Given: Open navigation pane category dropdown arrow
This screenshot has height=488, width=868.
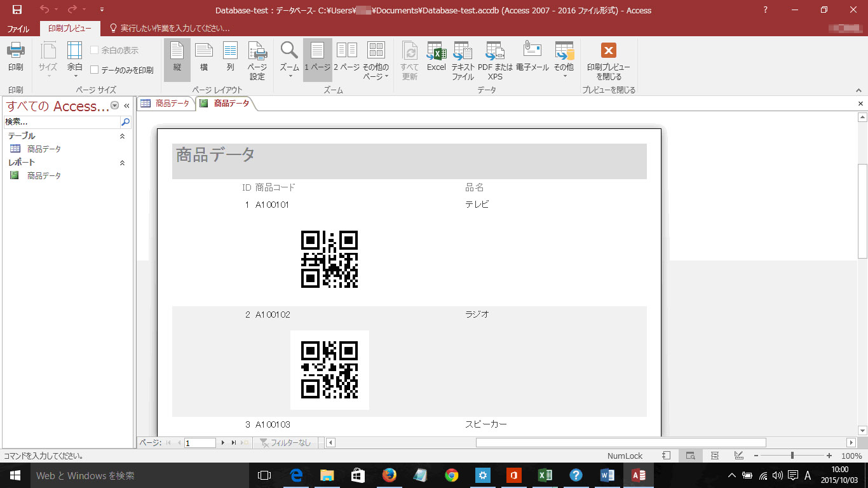Looking at the screenshot, I should pos(114,106).
